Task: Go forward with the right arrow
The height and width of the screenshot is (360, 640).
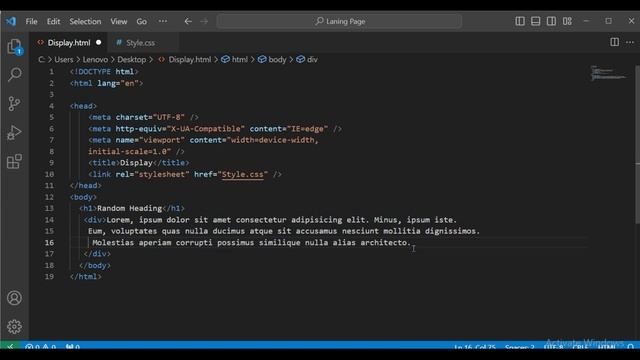Action: [x=204, y=21]
